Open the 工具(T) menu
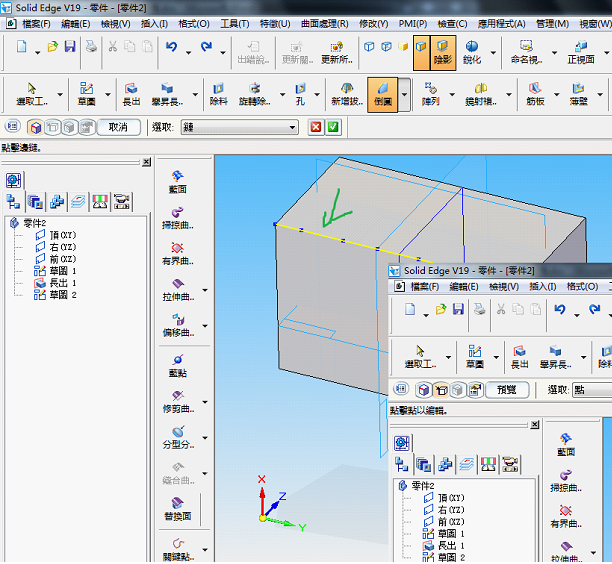Viewport: 612px width, 564px height. click(x=235, y=24)
